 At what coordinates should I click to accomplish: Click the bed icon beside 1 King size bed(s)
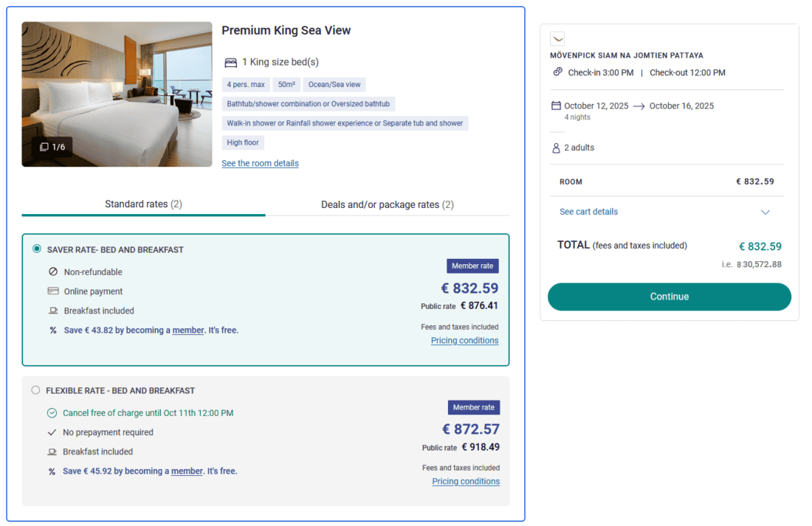tap(231, 62)
